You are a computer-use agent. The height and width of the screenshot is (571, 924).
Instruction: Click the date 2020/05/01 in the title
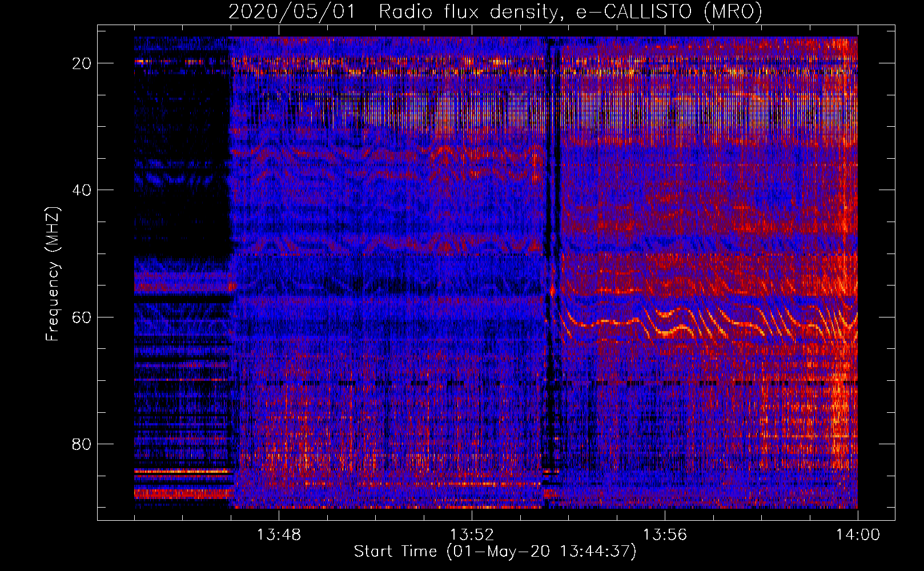pos(292,12)
